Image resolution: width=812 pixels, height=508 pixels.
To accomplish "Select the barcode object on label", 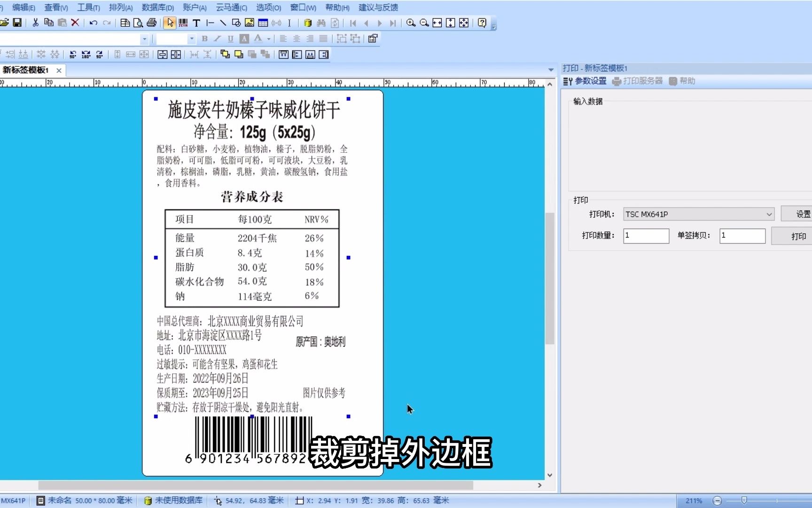I will click(x=249, y=440).
